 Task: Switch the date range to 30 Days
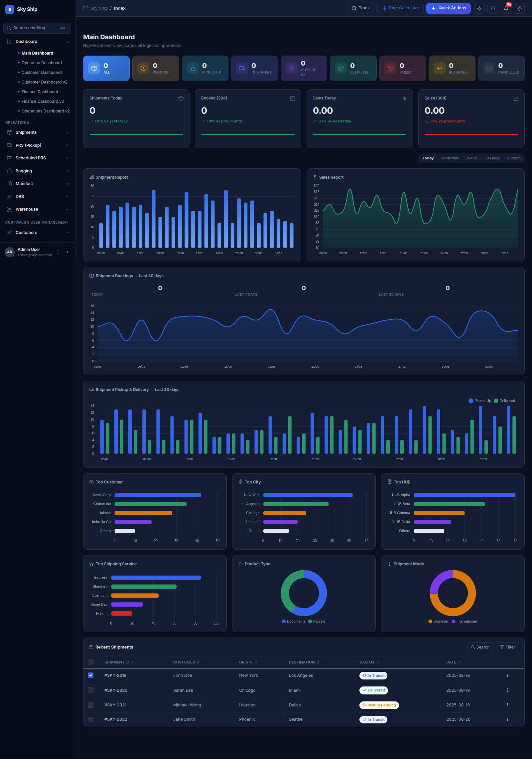tap(491, 158)
